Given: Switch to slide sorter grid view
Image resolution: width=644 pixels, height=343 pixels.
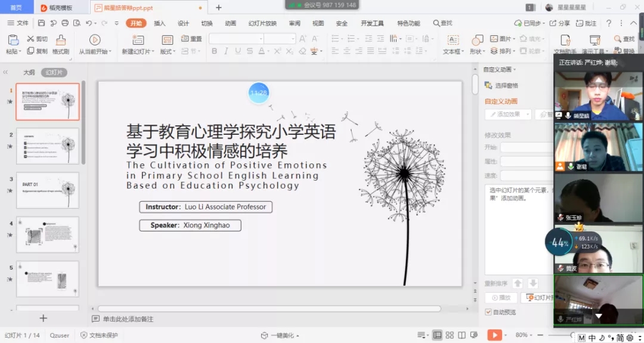Looking at the screenshot, I should point(451,335).
